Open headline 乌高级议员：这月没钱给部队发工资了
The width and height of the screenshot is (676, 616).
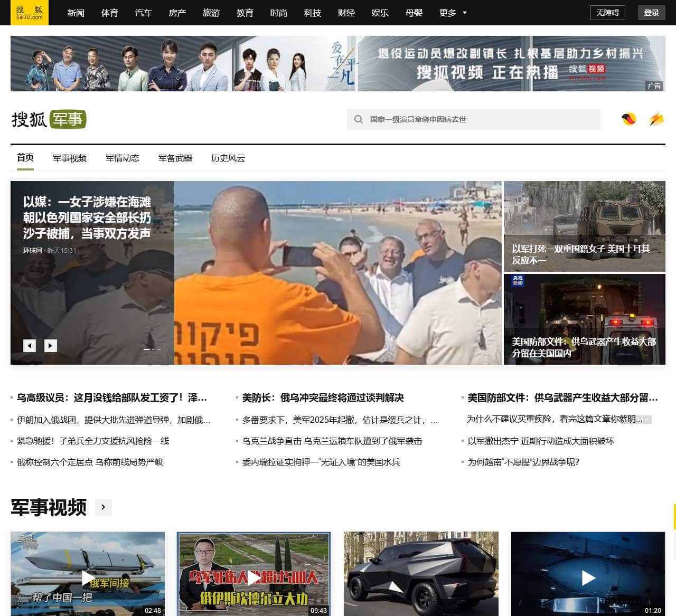point(112,397)
